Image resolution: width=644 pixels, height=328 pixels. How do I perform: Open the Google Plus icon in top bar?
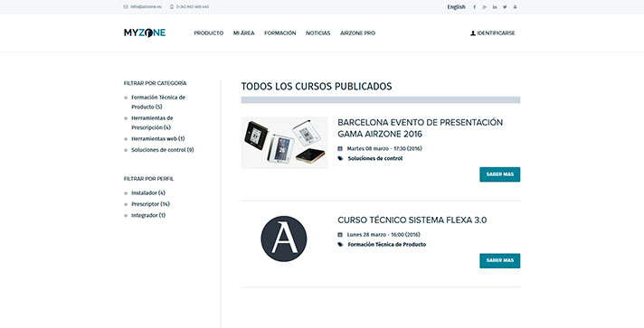[485, 7]
